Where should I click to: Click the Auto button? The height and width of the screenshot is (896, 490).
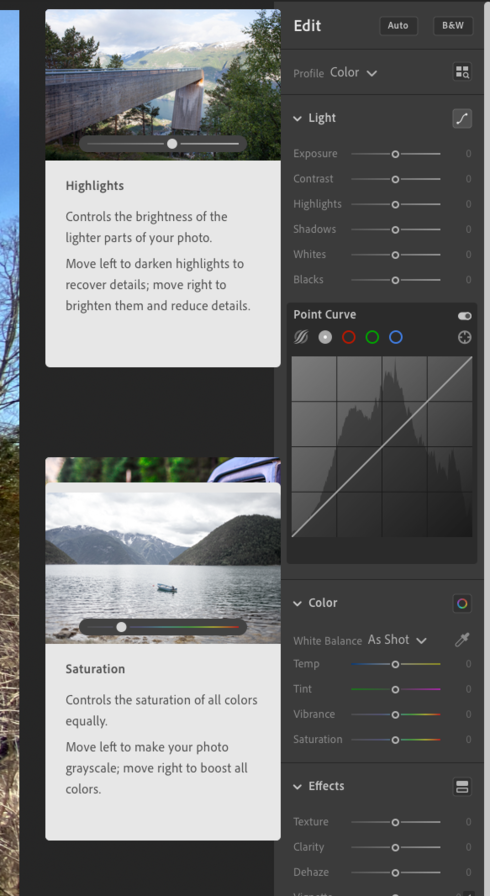(x=398, y=26)
